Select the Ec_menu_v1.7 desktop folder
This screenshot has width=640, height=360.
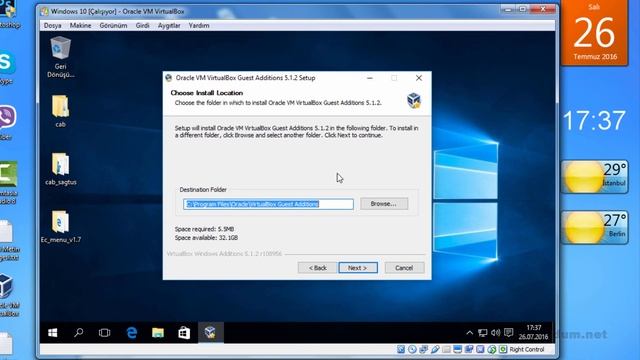tap(60, 227)
